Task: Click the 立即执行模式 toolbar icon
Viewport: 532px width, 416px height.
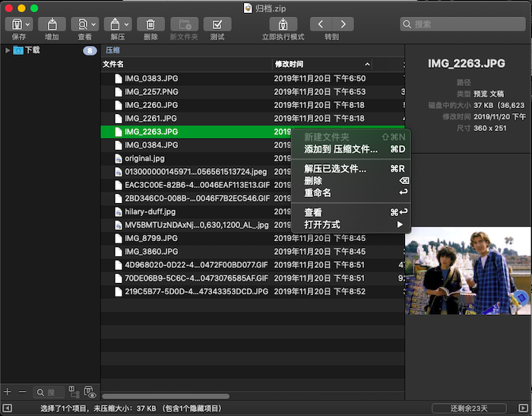Action: pos(283,24)
